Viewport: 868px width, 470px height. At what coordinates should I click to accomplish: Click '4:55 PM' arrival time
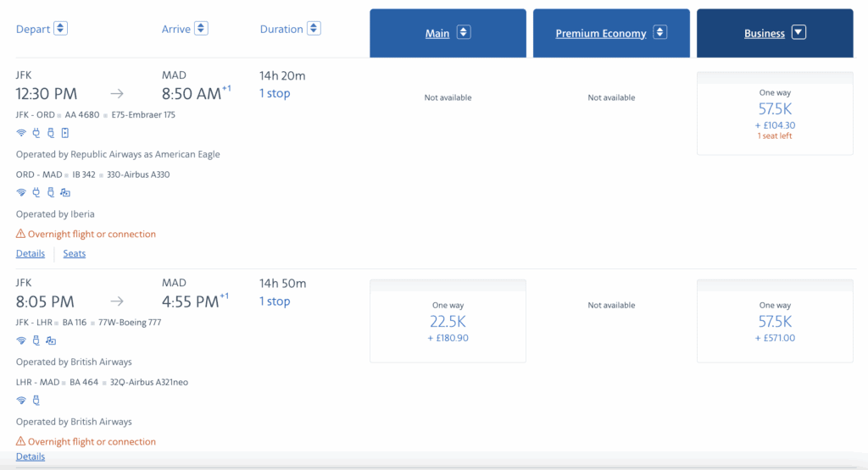point(191,301)
